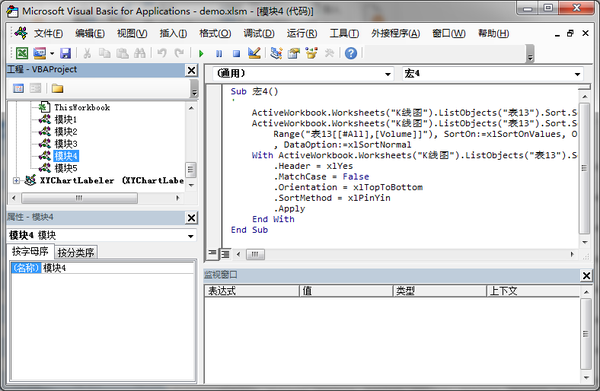
Task: Toggle Design Mode icon
Action: (254, 53)
